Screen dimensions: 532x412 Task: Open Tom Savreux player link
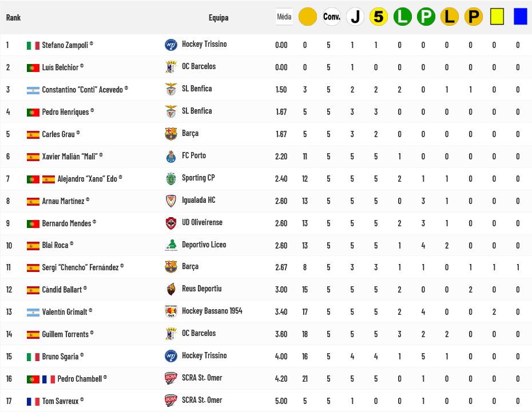click(61, 401)
